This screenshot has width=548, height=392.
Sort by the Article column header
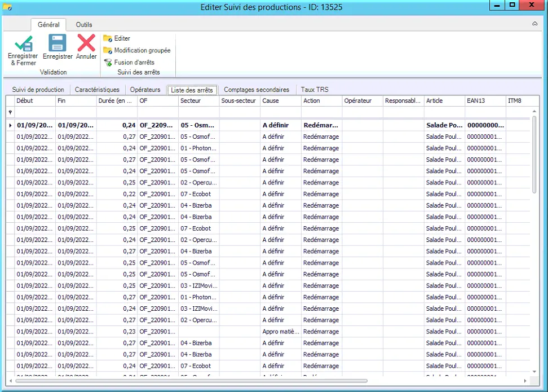(x=444, y=101)
